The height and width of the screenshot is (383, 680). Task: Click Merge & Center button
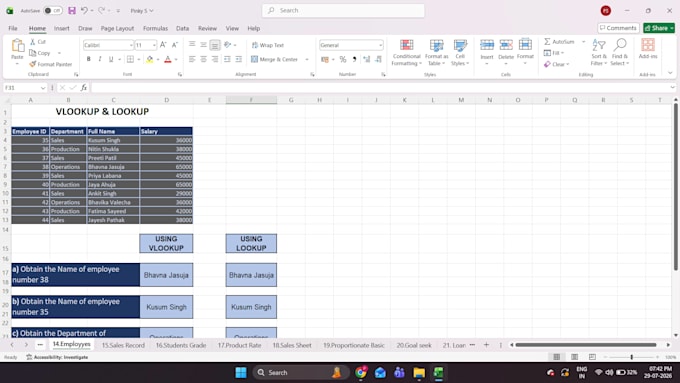click(275, 59)
